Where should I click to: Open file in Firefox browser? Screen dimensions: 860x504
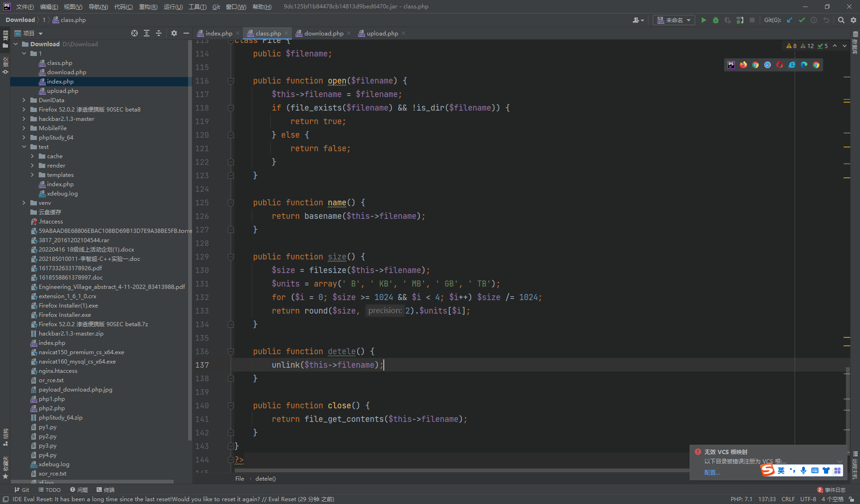743,65
